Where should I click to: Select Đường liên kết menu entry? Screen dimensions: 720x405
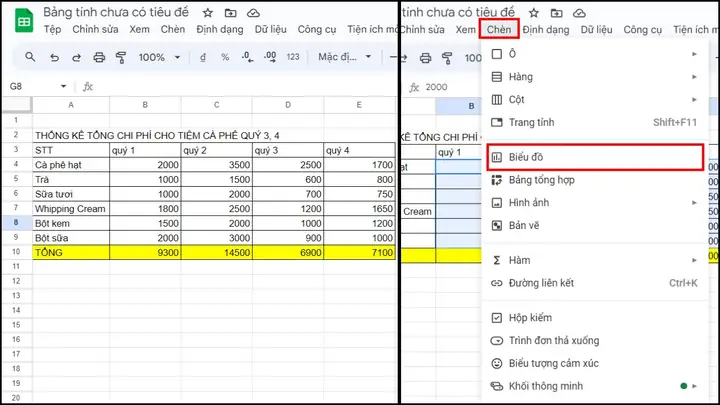click(x=595, y=283)
